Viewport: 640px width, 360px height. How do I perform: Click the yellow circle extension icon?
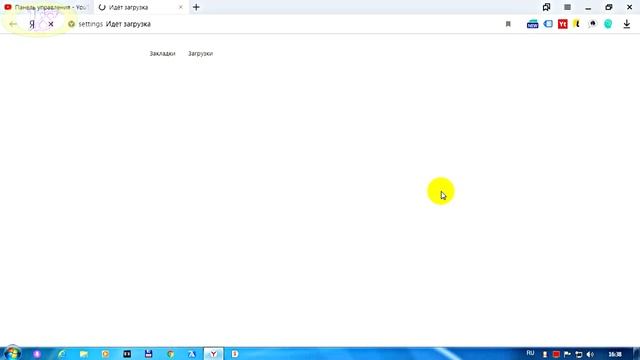577,24
